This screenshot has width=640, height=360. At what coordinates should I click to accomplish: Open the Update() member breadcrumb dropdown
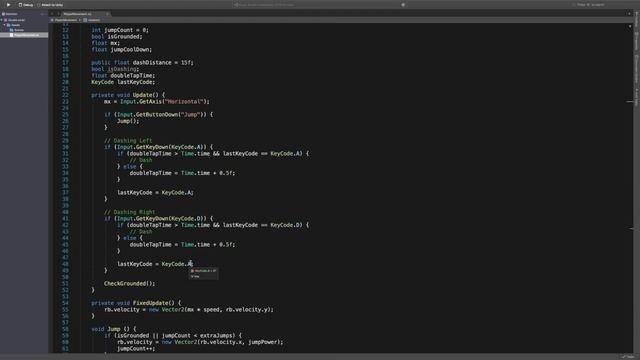[x=92, y=20]
